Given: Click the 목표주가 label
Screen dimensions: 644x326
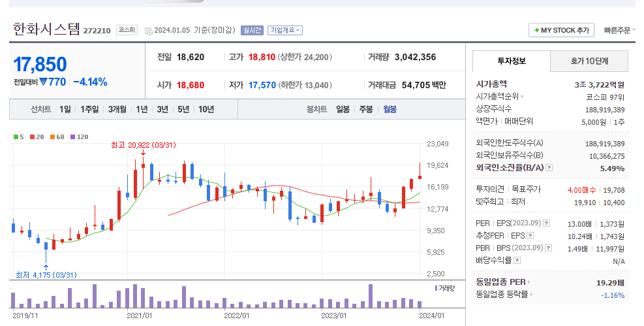Looking at the screenshot, I should pos(526,189).
